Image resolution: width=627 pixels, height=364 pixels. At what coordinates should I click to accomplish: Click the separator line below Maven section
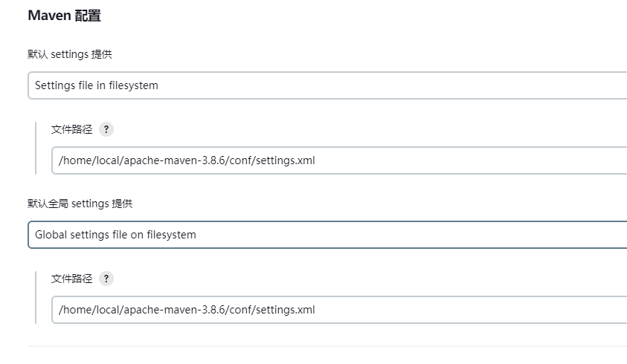pyautogui.click(x=327, y=346)
